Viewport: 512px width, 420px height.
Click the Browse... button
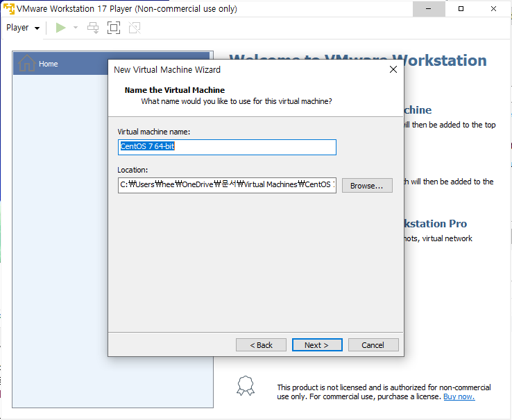[367, 186]
